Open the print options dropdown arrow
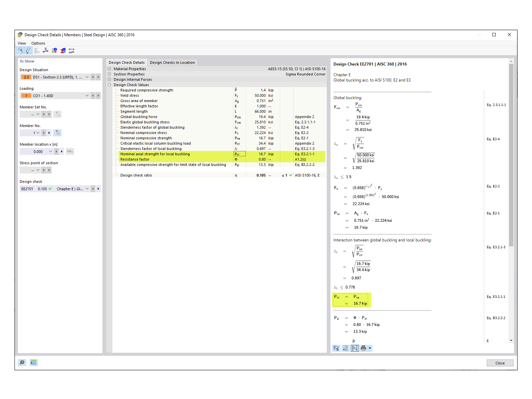Image resolution: width=532 pixels, height=399 pixels. 370,348
